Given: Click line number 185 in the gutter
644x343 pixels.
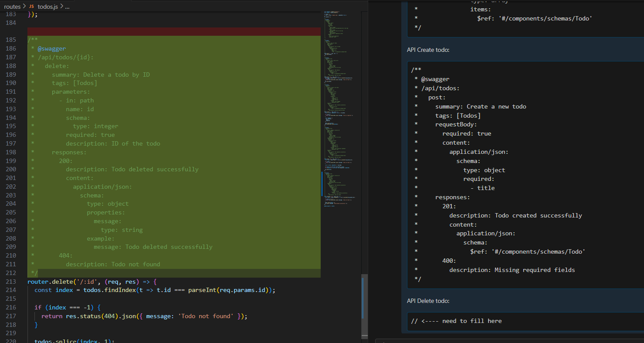Looking at the screenshot, I should 11,40.
